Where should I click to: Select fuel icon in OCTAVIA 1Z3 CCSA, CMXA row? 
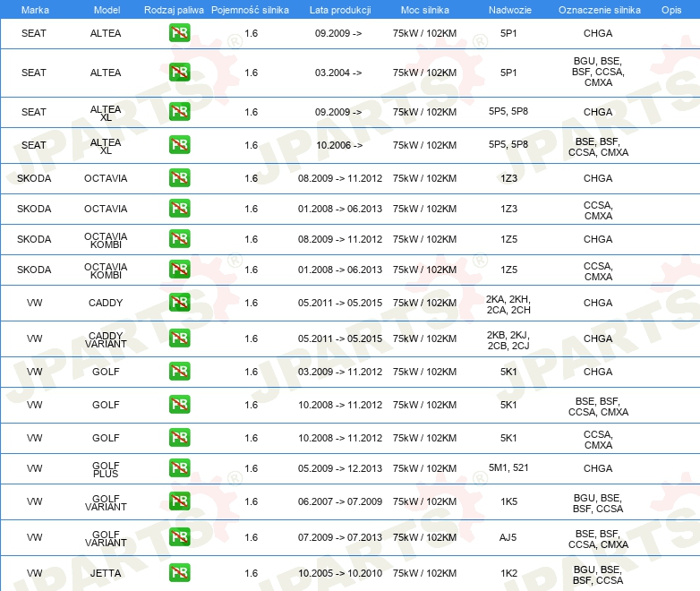coord(179,209)
